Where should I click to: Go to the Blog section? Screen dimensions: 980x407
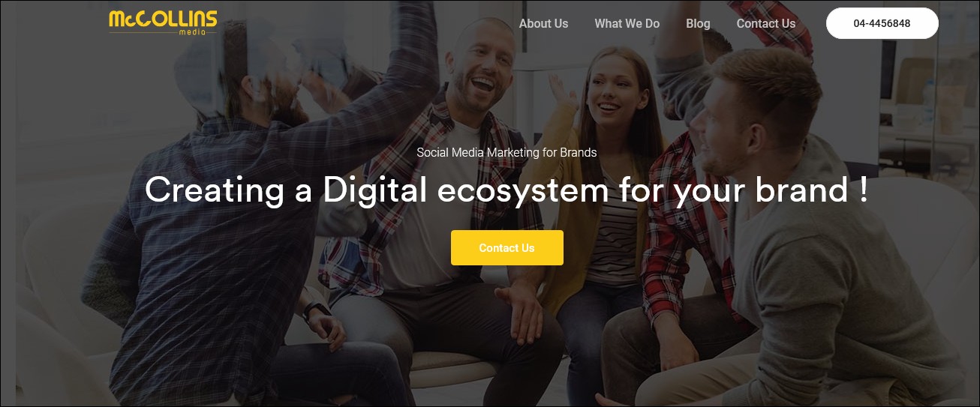(698, 23)
